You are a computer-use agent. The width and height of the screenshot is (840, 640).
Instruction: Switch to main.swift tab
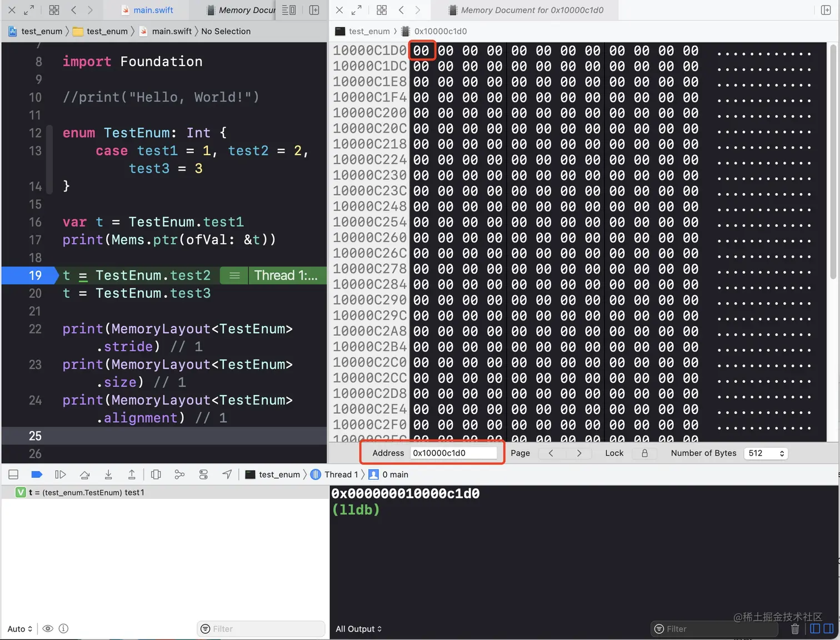[x=147, y=10]
